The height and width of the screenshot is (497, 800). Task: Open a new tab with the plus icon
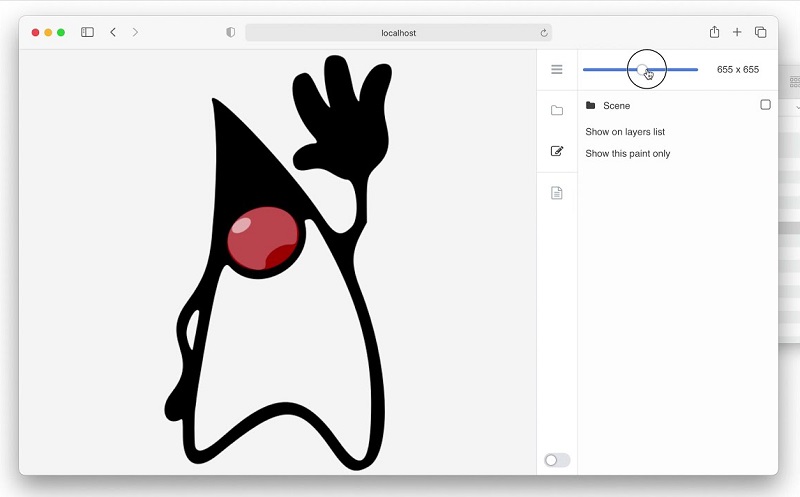[x=737, y=32]
